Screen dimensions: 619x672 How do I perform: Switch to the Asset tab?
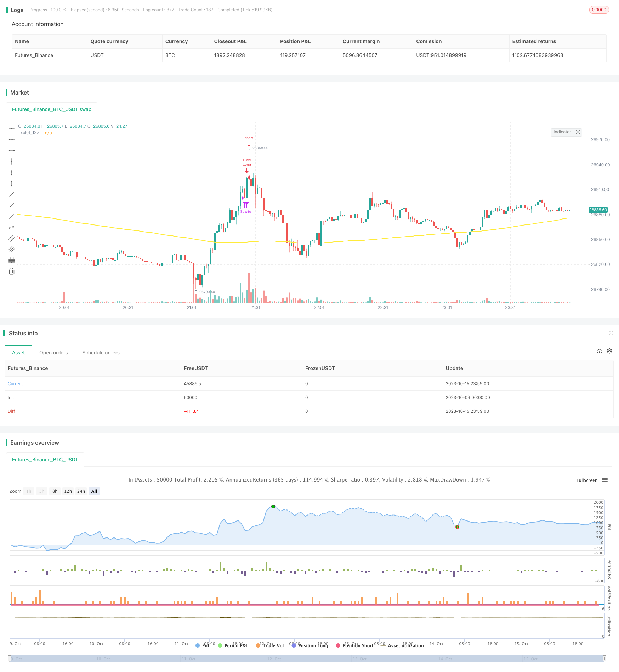(x=18, y=353)
